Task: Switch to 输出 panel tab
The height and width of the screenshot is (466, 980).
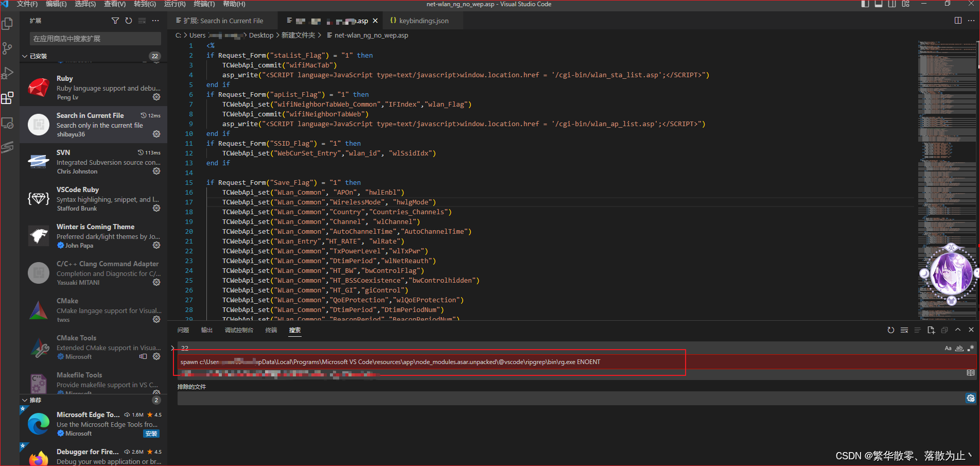Action: coord(207,330)
